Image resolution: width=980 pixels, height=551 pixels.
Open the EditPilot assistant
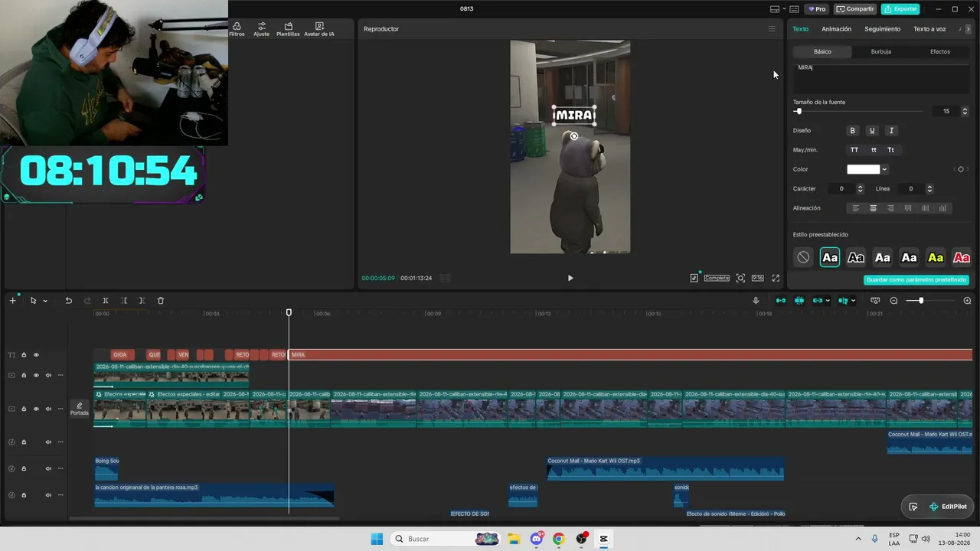(948, 507)
